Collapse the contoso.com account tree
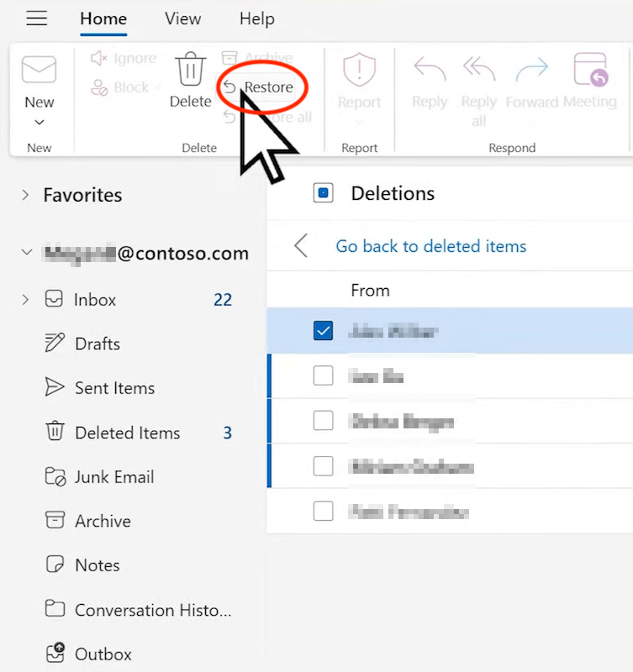633x672 pixels. coord(27,252)
